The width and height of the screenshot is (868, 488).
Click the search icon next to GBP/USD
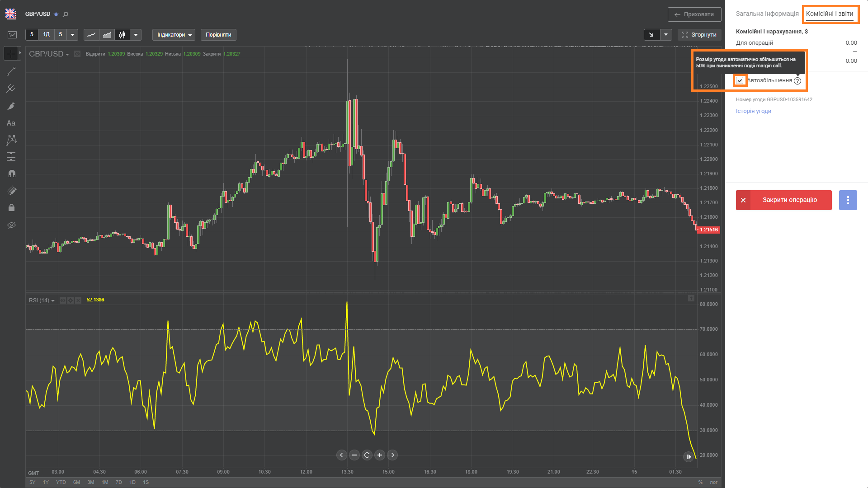pos(66,14)
